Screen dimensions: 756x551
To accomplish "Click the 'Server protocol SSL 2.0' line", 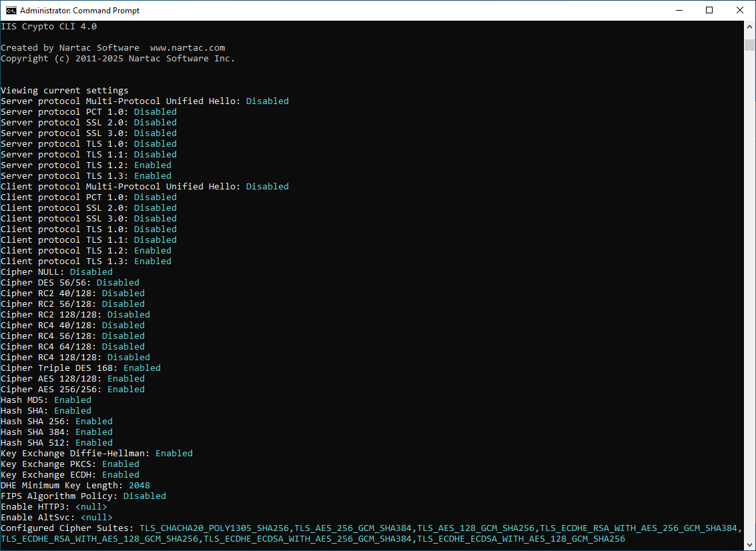I will click(89, 123).
